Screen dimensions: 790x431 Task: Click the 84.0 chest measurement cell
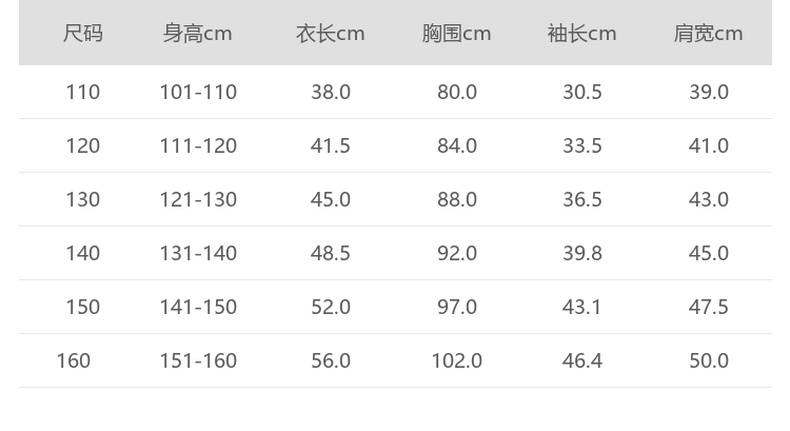click(456, 146)
